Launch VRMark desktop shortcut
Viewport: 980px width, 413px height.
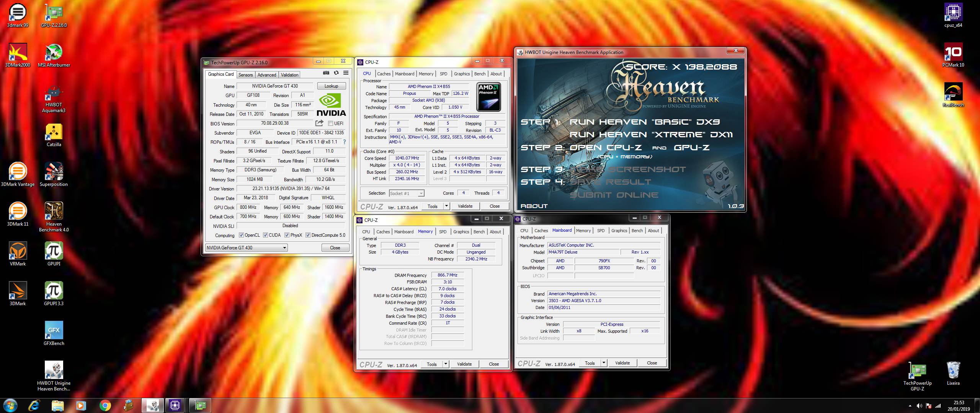pos(18,254)
